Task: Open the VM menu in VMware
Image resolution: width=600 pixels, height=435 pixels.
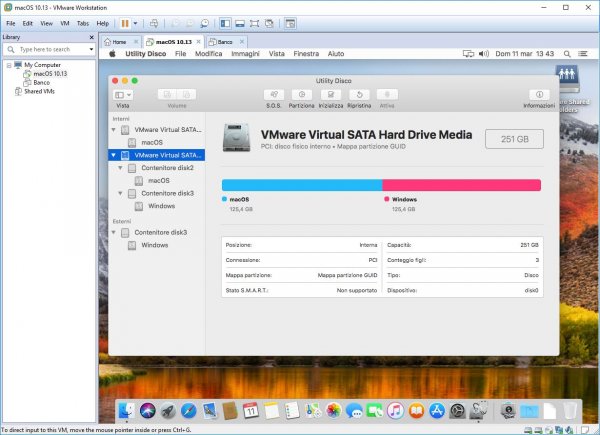Action: coord(63,22)
